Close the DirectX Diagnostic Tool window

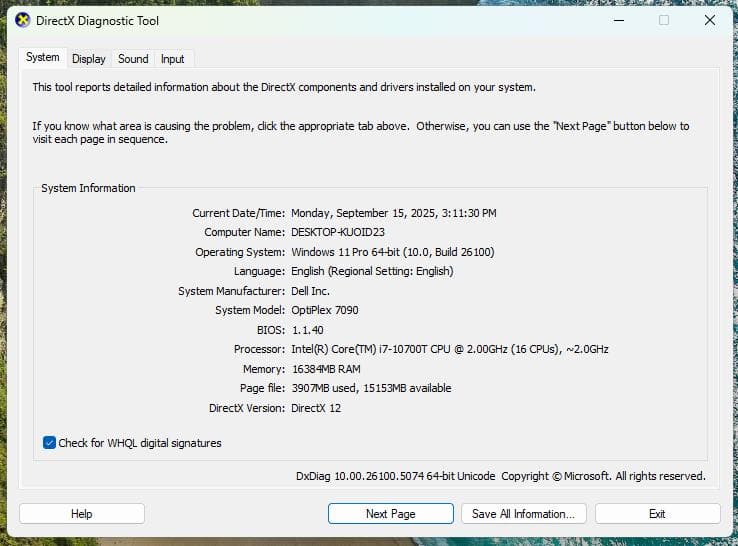pos(710,20)
